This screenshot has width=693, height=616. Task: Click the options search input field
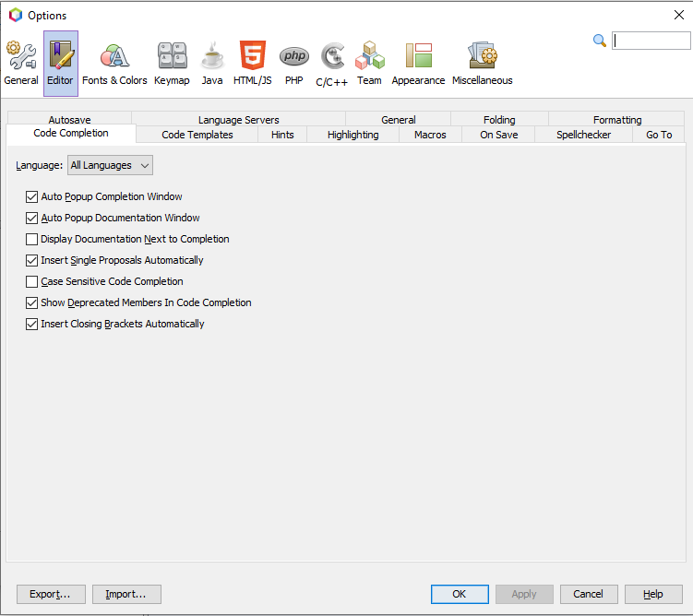coord(651,41)
